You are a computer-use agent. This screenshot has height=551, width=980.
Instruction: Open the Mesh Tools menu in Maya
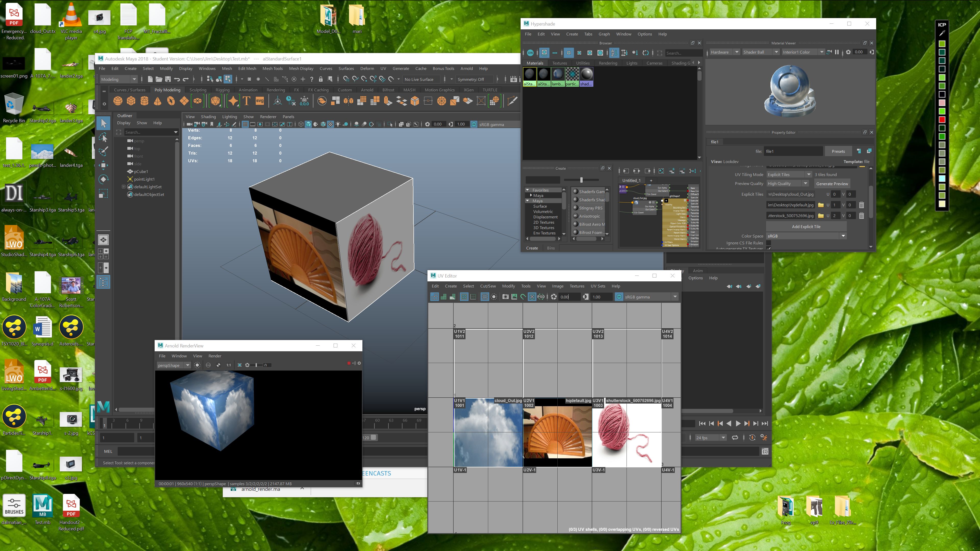coord(272,68)
